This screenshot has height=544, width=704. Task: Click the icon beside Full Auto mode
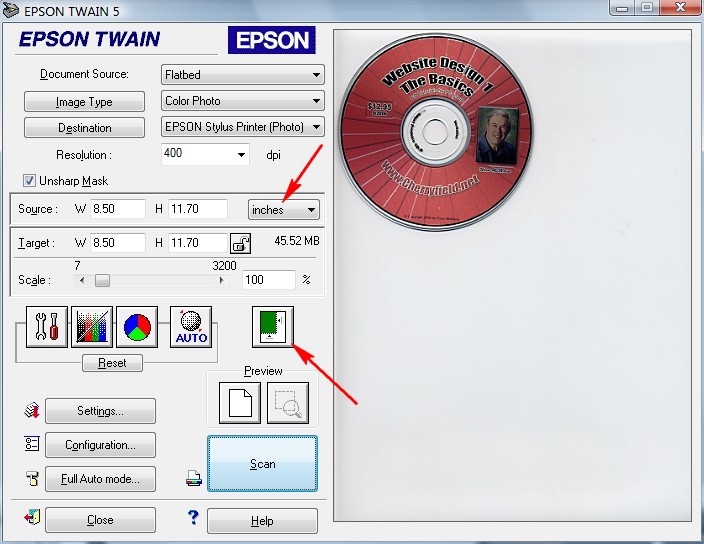[32, 478]
